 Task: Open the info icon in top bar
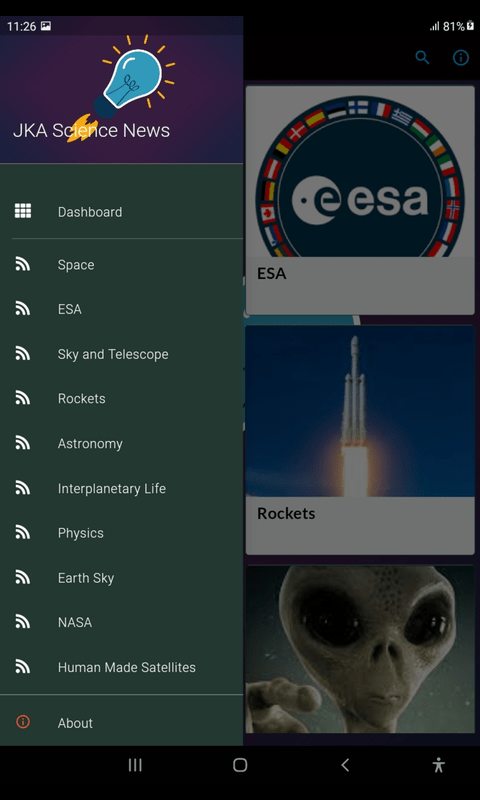click(461, 57)
